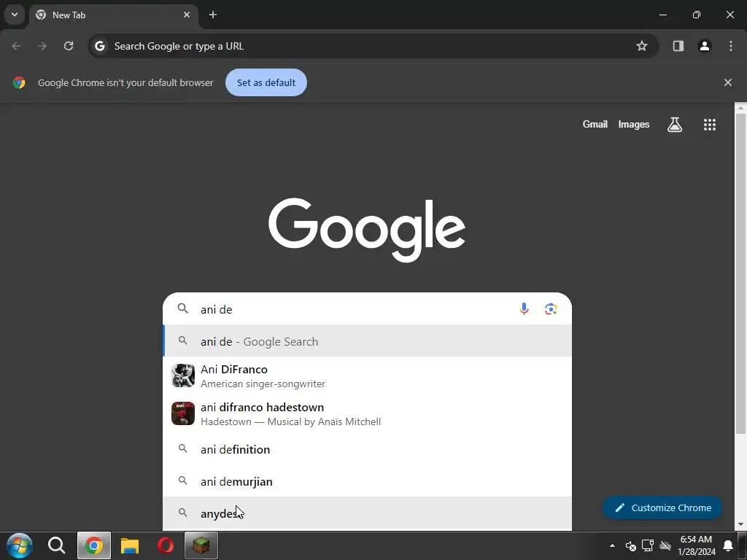Open taskbar Search magnifier
Screen dimensions: 747x560
(56, 545)
